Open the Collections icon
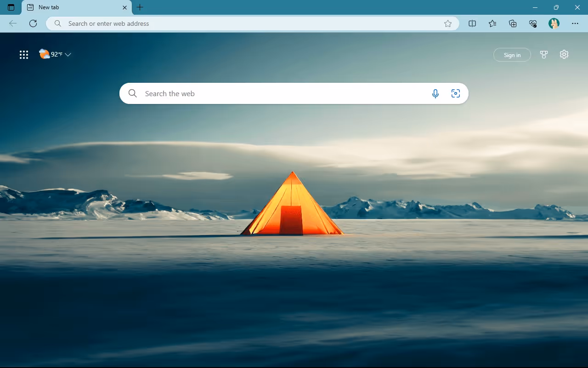The height and width of the screenshot is (368, 588). [513, 23]
